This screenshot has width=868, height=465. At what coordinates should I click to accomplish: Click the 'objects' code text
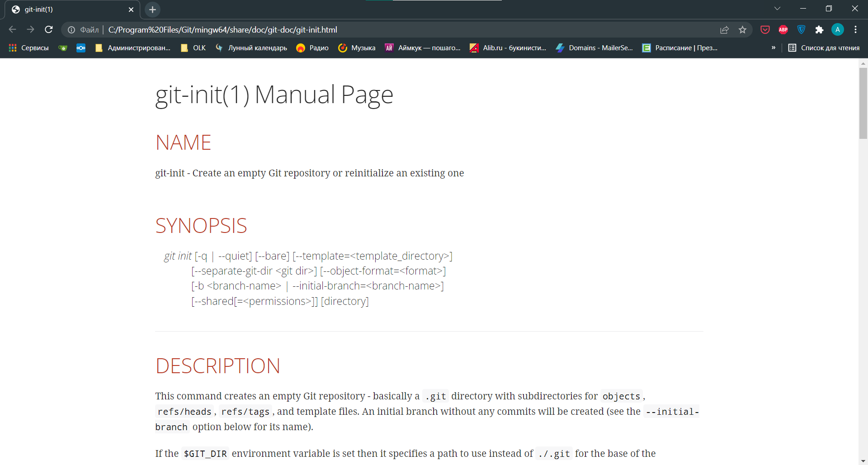[x=621, y=396]
